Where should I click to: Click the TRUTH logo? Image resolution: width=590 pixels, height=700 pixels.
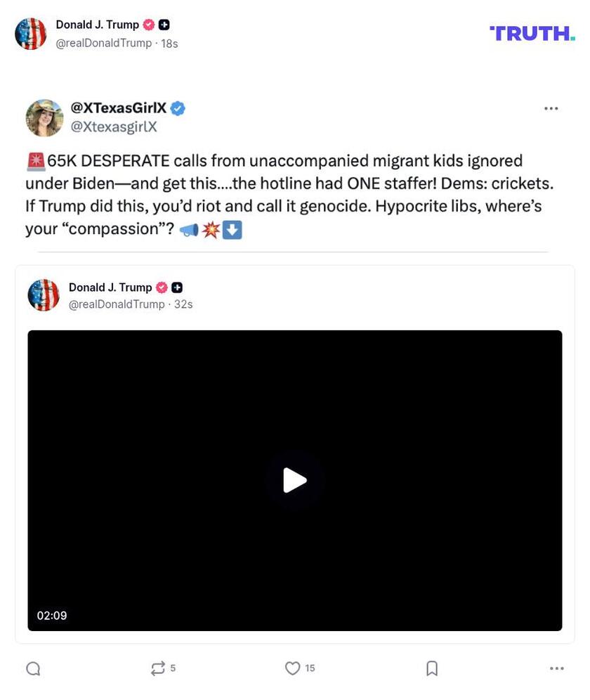(x=532, y=34)
